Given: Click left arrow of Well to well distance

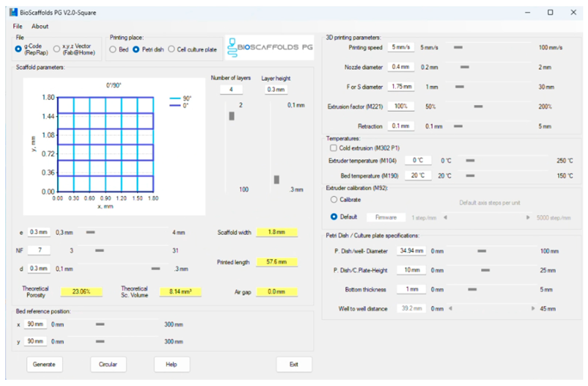Looking at the screenshot, I should 450,308.
